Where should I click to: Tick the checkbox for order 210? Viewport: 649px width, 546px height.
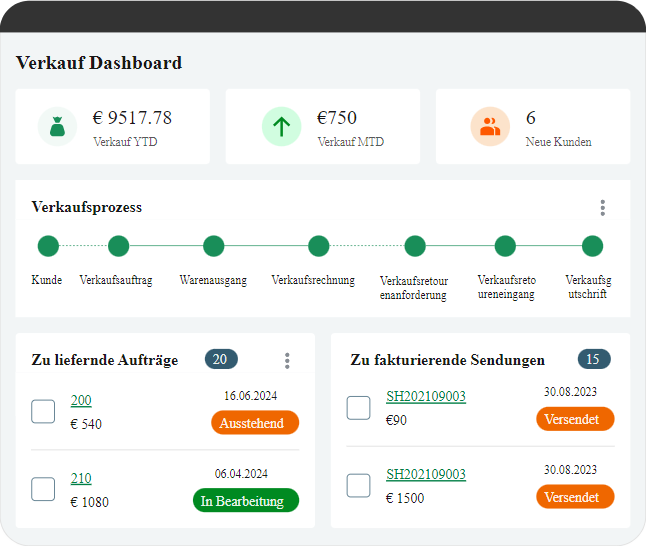pos(43,489)
